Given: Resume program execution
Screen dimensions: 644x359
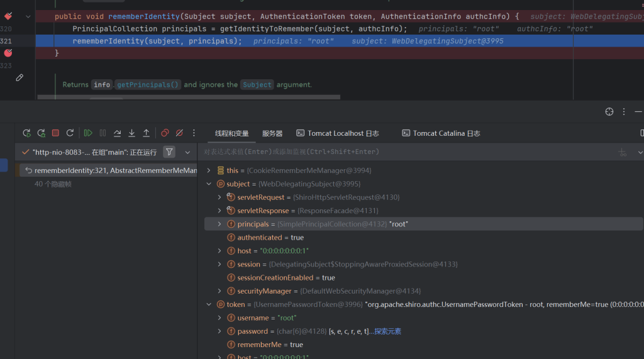Looking at the screenshot, I should point(88,133).
